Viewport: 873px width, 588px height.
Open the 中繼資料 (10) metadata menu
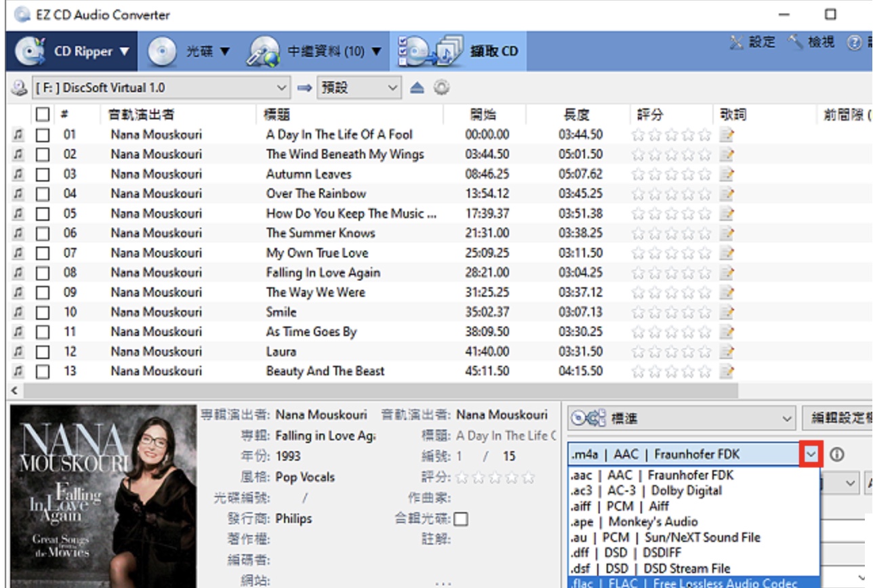pyautogui.click(x=315, y=51)
